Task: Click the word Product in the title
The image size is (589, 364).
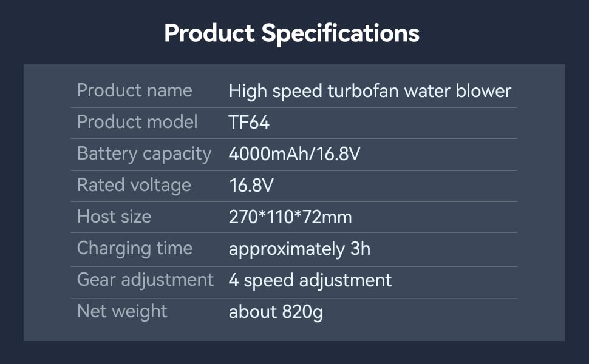Action: click(209, 33)
